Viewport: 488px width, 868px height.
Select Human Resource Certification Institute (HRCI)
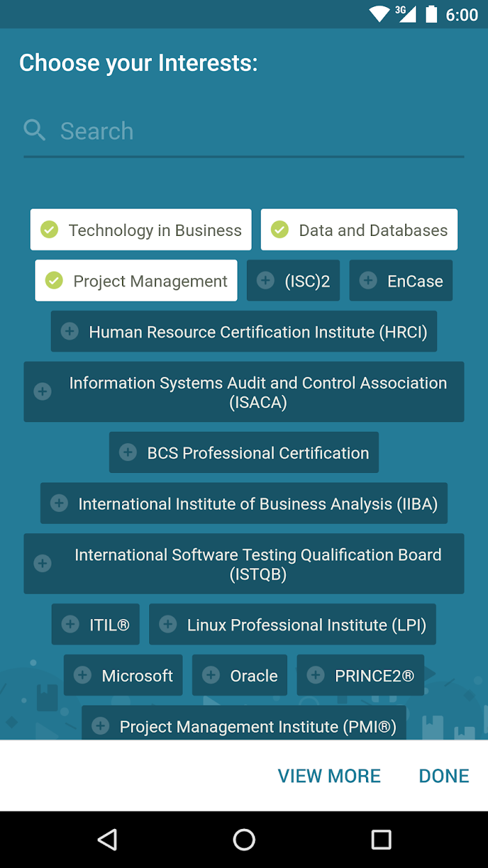pos(244,331)
